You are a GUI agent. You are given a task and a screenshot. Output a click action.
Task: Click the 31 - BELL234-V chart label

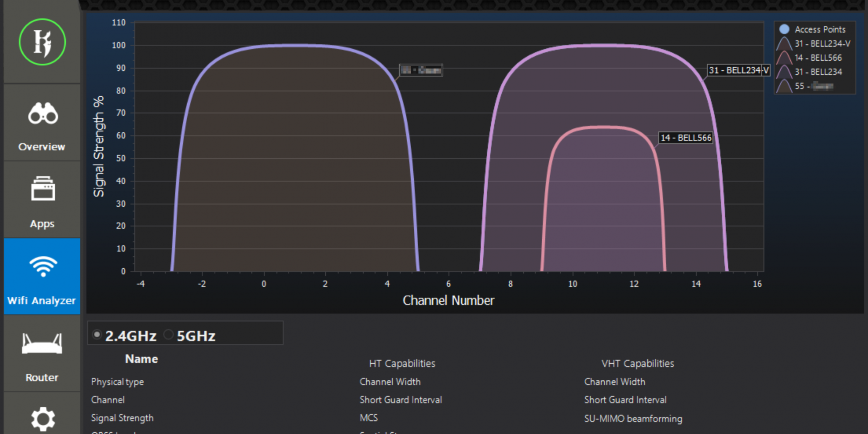[738, 70]
